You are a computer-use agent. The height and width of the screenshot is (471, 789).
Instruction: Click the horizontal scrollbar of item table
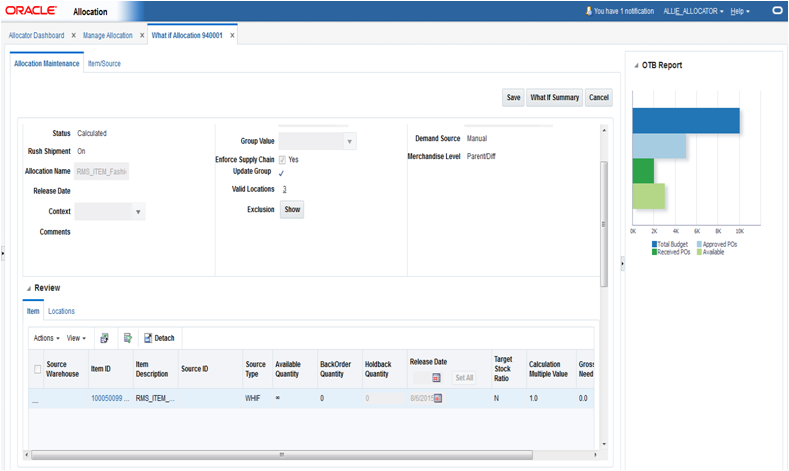pos(282,455)
